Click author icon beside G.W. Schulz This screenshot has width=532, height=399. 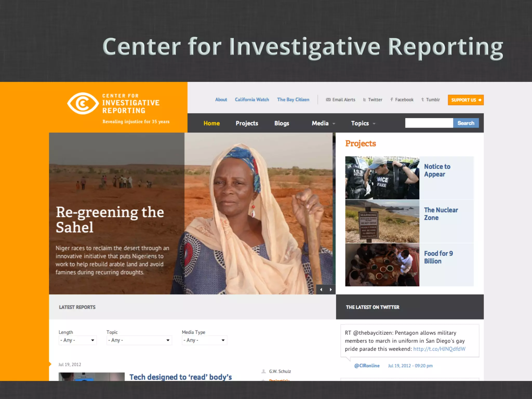click(x=263, y=371)
